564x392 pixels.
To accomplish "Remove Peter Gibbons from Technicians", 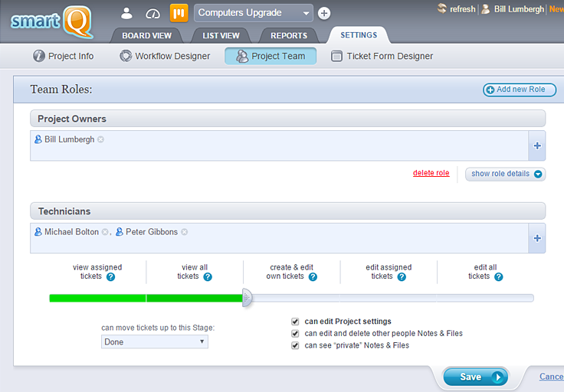I will [x=184, y=232].
